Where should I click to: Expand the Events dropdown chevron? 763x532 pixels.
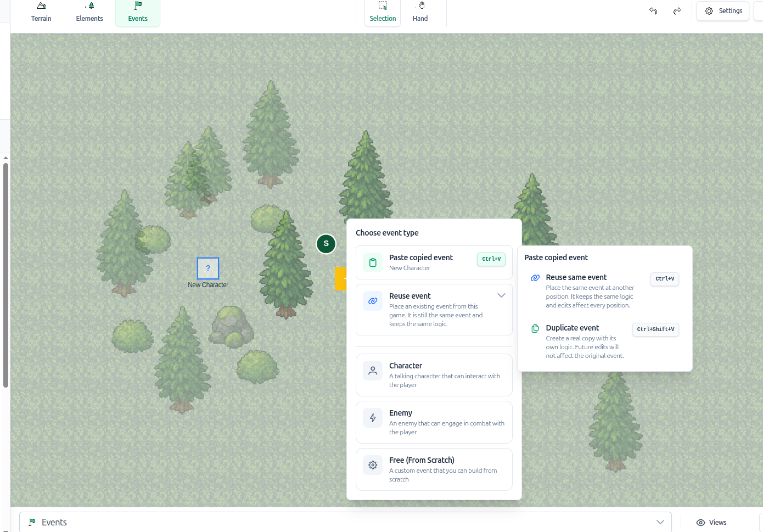(660, 522)
